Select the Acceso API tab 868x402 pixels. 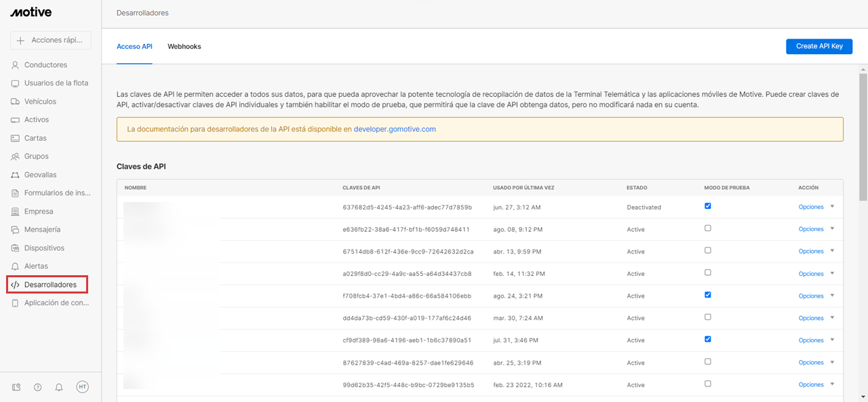click(134, 46)
